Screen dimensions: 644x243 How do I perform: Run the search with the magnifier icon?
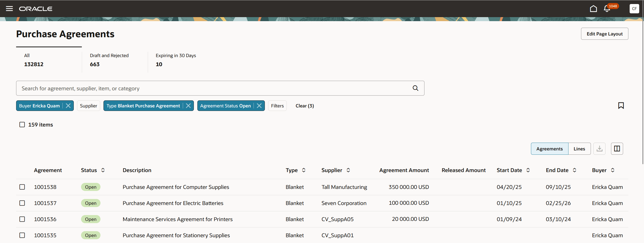tap(415, 88)
